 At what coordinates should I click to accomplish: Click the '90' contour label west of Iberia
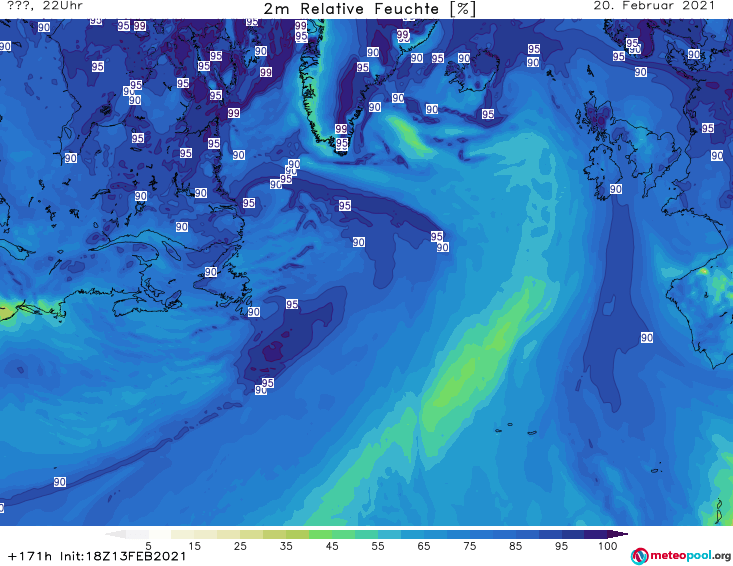[647, 337]
